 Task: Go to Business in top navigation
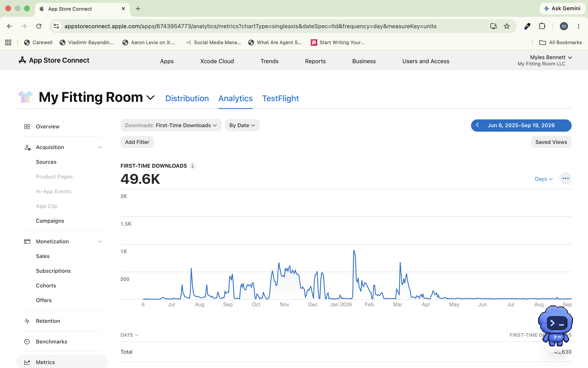tap(364, 61)
